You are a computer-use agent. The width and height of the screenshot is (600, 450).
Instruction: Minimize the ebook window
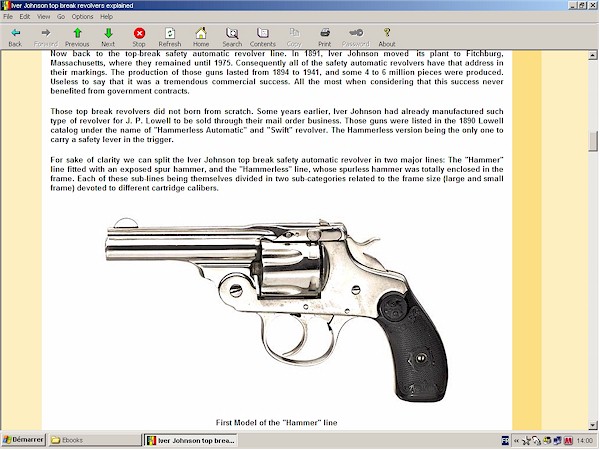pyautogui.click(x=573, y=5)
